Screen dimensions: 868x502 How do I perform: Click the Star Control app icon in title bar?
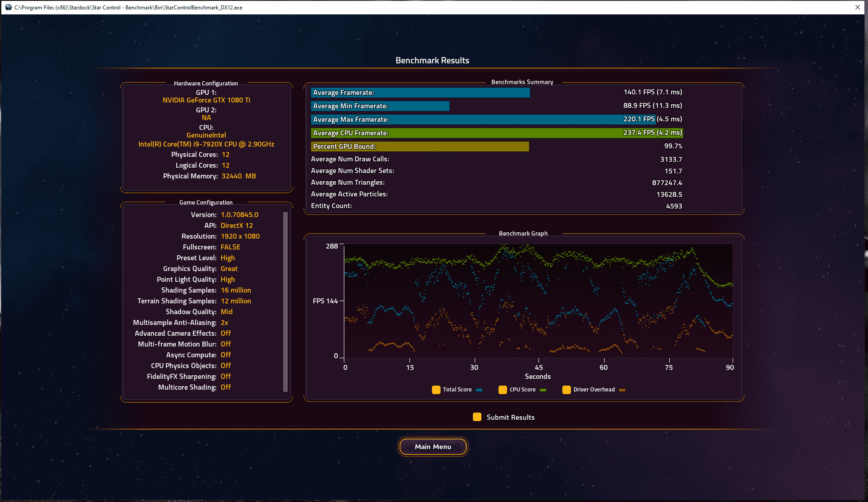click(x=8, y=7)
